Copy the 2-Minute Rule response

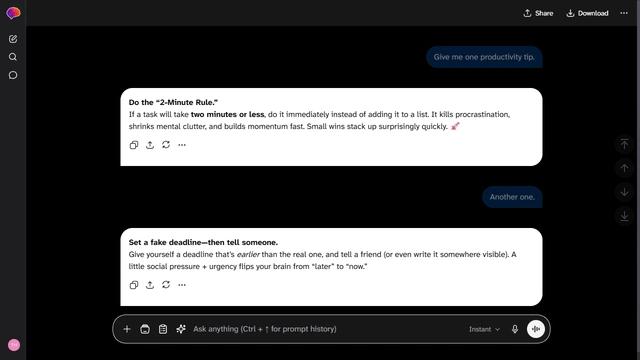133,145
